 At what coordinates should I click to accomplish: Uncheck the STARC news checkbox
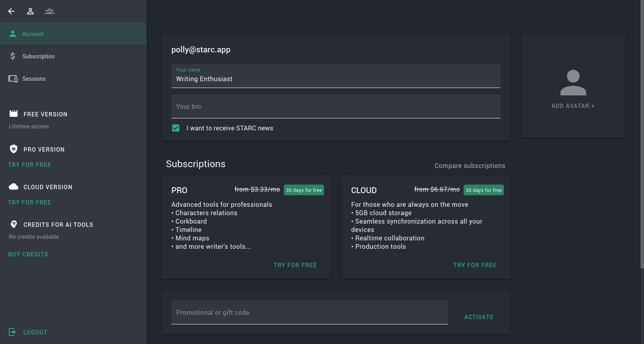pos(176,128)
